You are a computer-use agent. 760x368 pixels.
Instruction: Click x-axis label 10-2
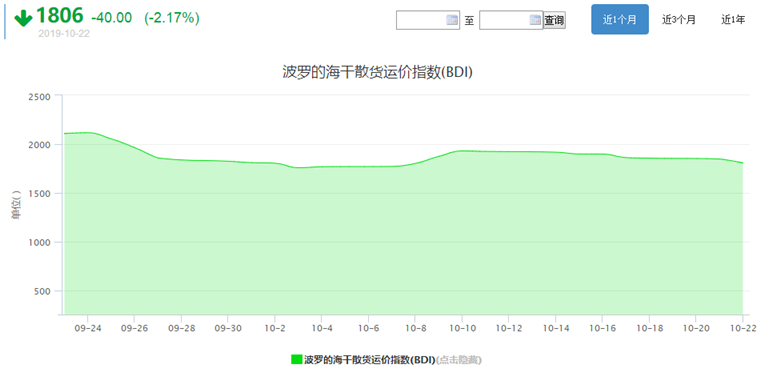tap(274, 328)
